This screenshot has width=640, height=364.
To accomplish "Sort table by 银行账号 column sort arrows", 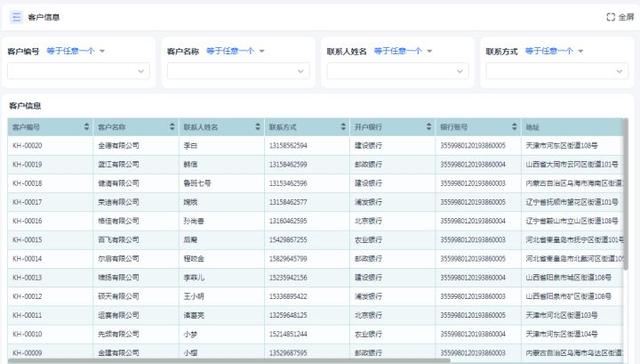I will click(514, 127).
